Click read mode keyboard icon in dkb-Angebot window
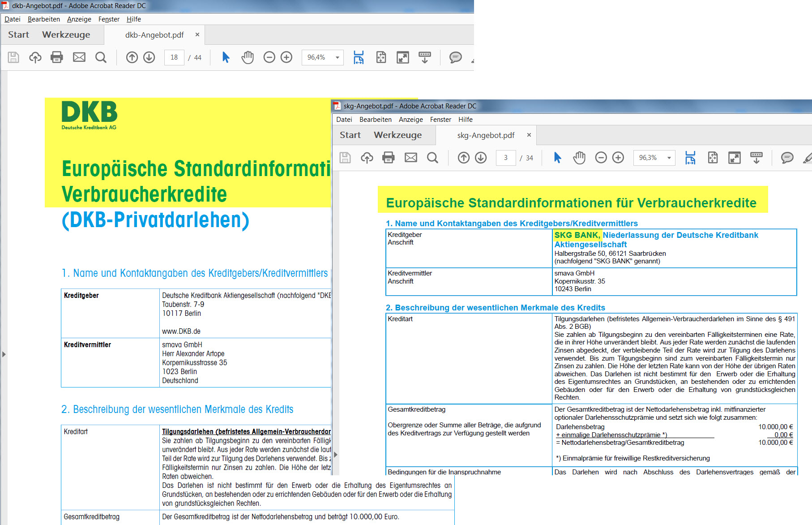The image size is (812, 525). (425, 57)
